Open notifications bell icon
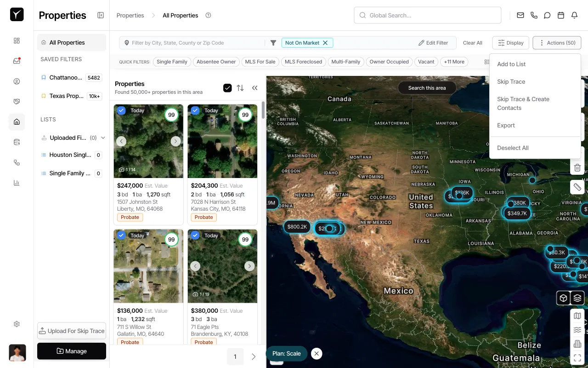This screenshot has height=368, width=588. point(574,15)
